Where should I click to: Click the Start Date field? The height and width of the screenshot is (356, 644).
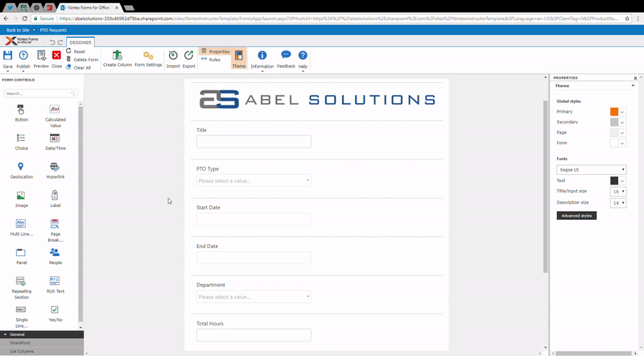[254, 219]
